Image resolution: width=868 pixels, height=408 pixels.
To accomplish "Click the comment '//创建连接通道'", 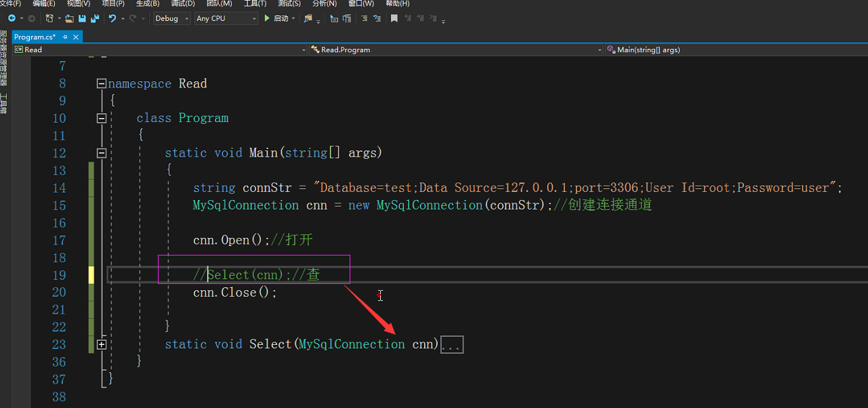I will (602, 205).
